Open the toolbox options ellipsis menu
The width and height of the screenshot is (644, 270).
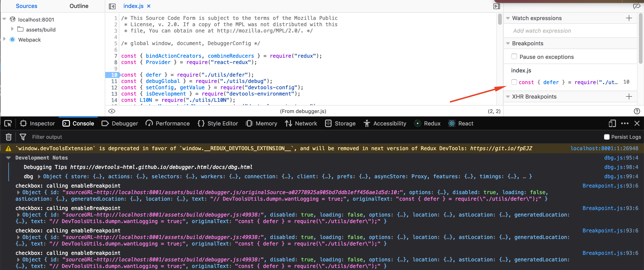point(625,123)
